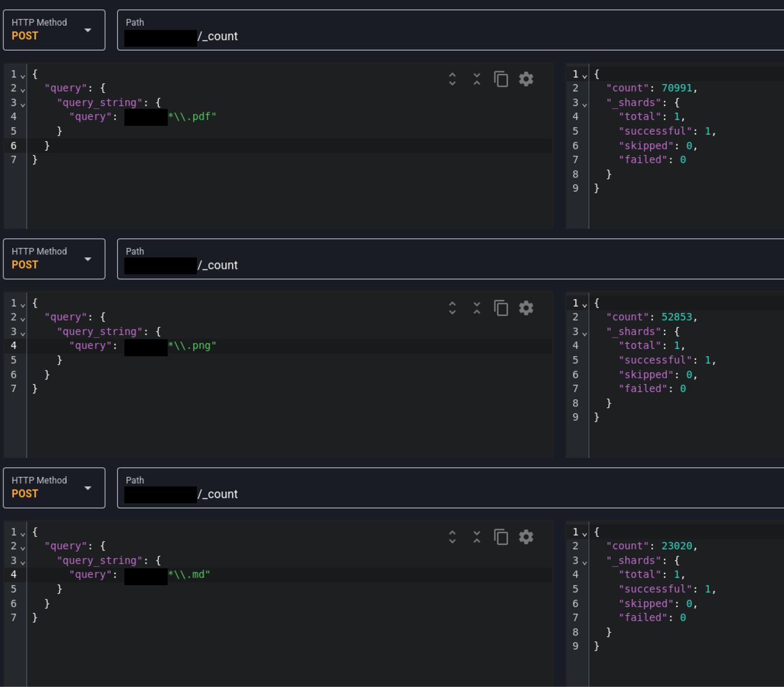Expand all folds in the md query editor
This screenshot has width=784, height=687.
pyautogui.click(x=452, y=537)
